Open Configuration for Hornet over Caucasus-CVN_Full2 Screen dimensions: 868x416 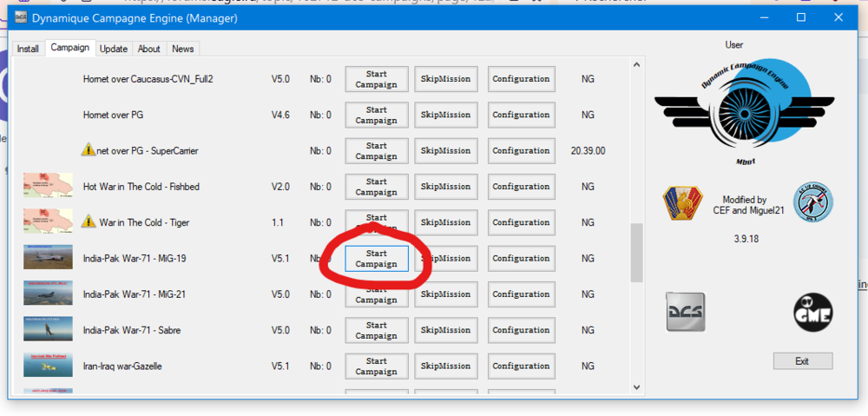[521, 79]
